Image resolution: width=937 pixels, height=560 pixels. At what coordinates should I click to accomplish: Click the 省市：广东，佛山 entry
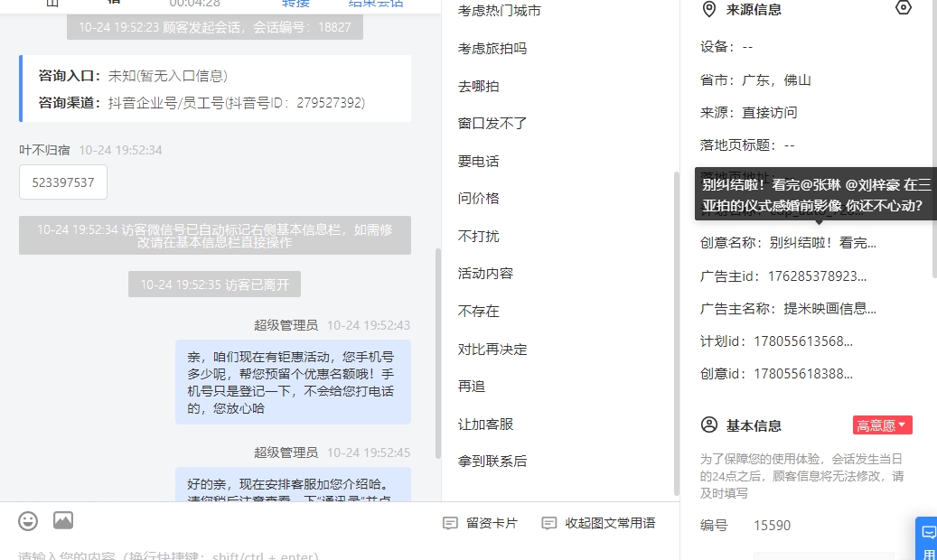pyautogui.click(x=755, y=80)
